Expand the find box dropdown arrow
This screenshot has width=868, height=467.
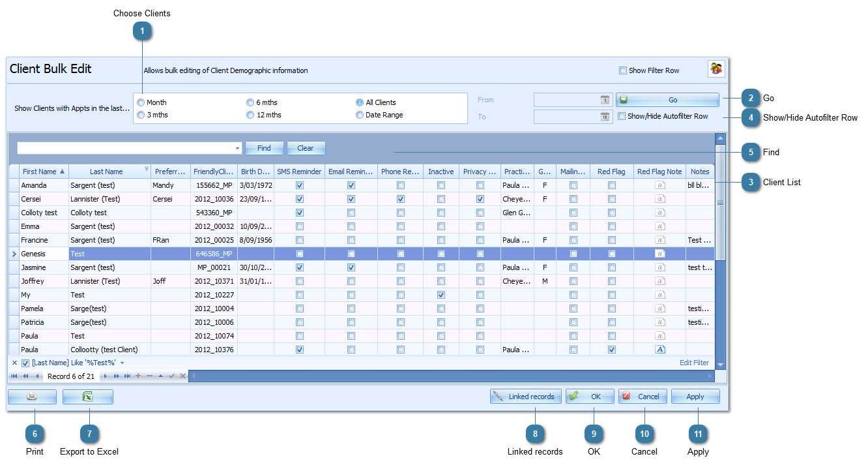pos(237,148)
